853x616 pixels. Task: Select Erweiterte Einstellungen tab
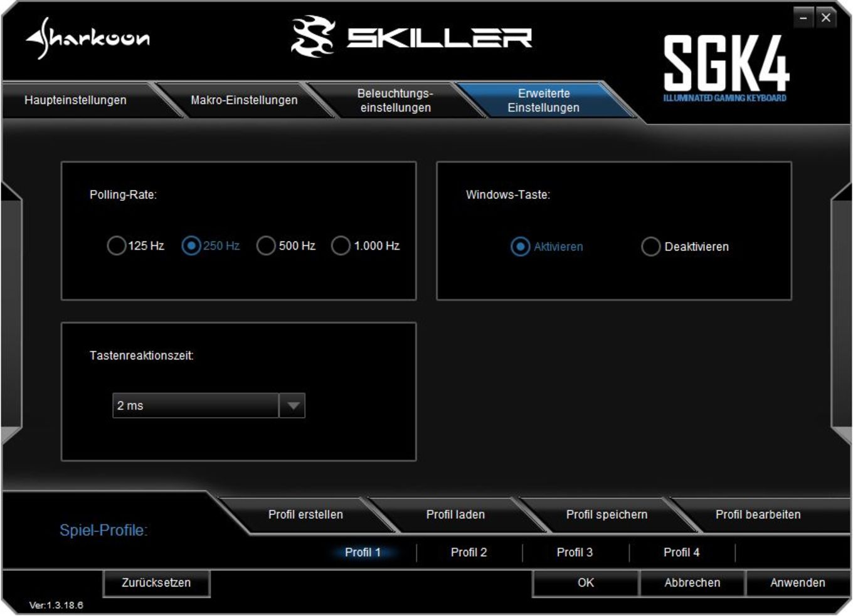[544, 100]
